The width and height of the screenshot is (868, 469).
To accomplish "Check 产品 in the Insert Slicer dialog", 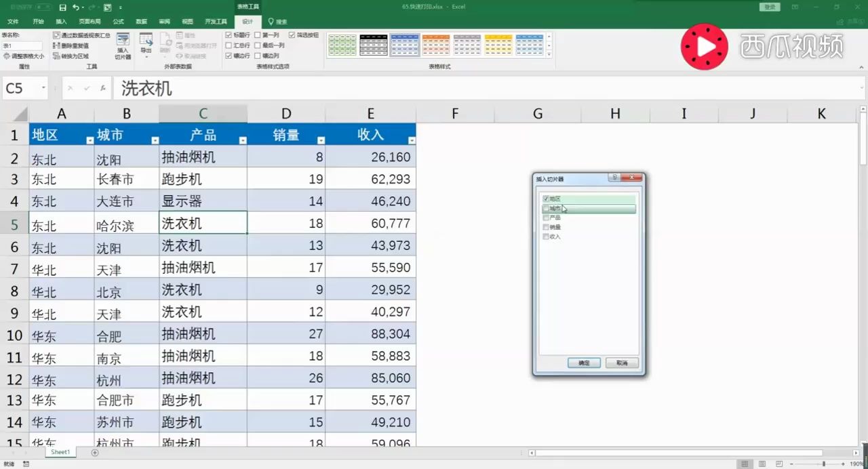I will (546, 218).
